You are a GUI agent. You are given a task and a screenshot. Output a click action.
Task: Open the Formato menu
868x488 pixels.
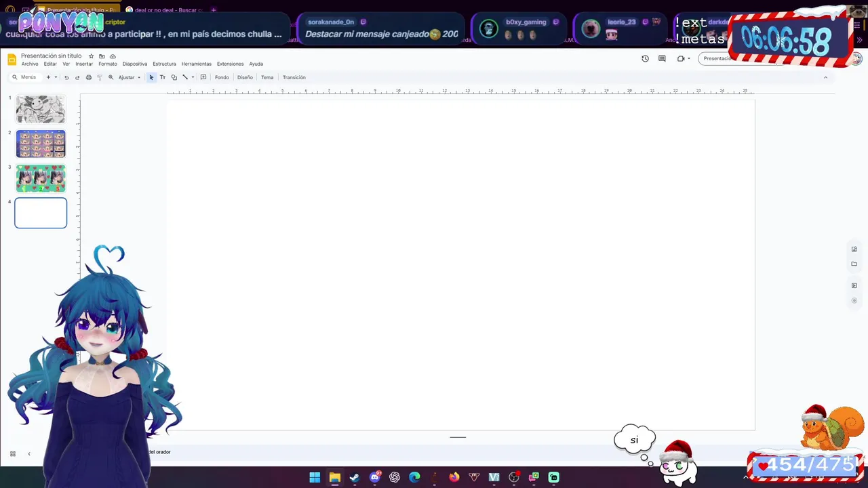click(107, 64)
